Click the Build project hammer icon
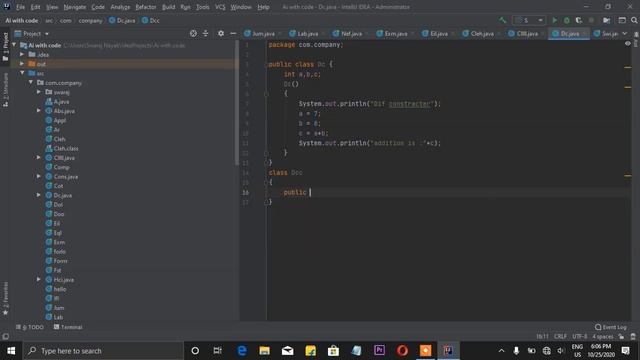This screenshot has width=640, height=360. tap(502, 20)
